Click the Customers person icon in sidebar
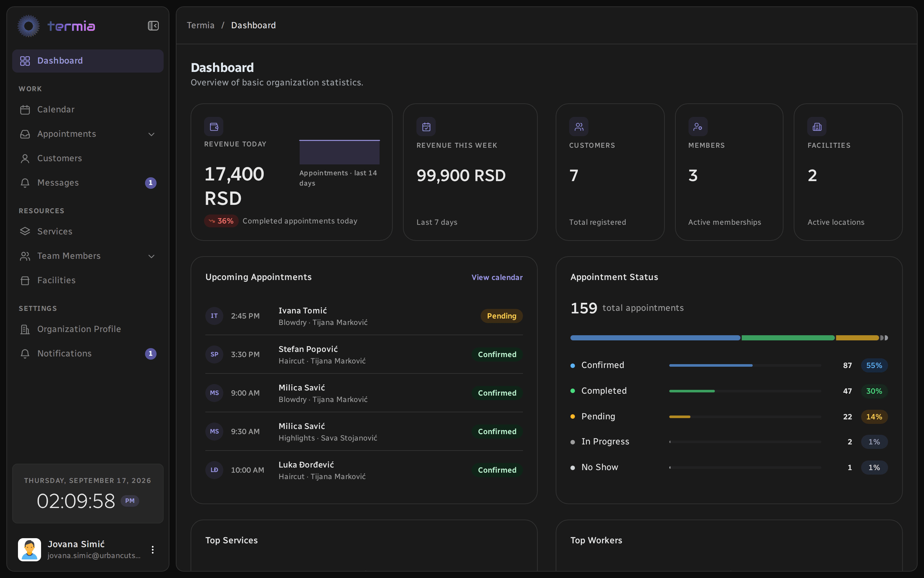 point(25,159)
